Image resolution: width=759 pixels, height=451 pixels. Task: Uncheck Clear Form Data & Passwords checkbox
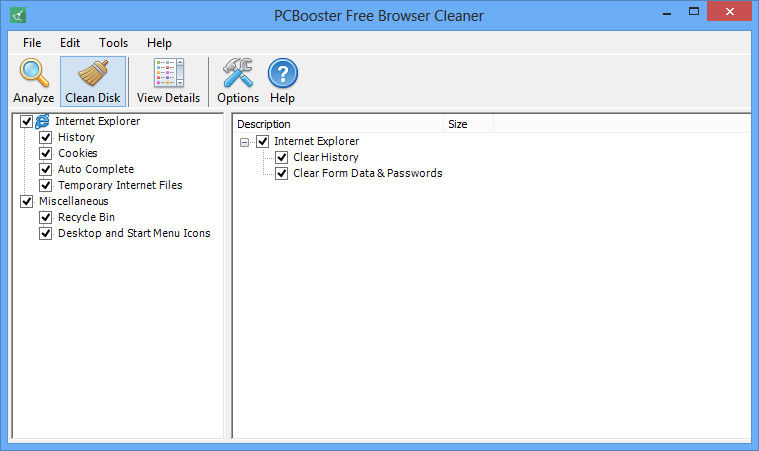[x=282, y=173]
